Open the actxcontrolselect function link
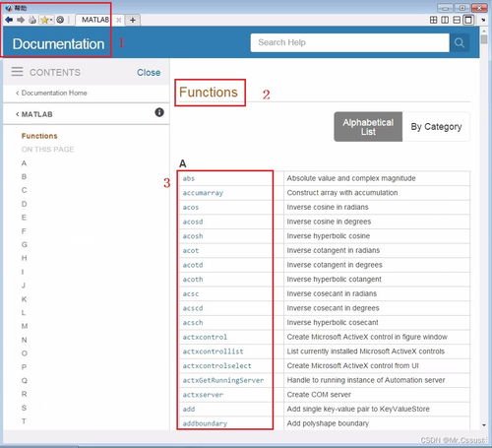The height and width of the screenshot is (448, 492). (x=216, y=366)
